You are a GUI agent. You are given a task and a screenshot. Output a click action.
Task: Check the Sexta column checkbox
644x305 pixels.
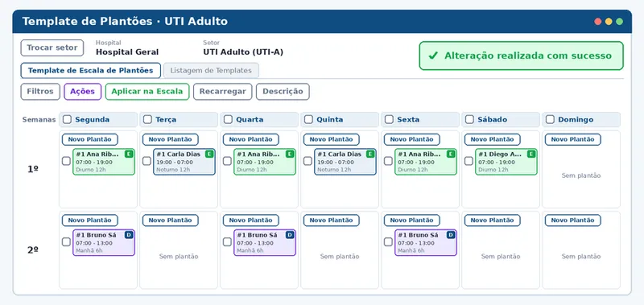(x=389, y=119)
